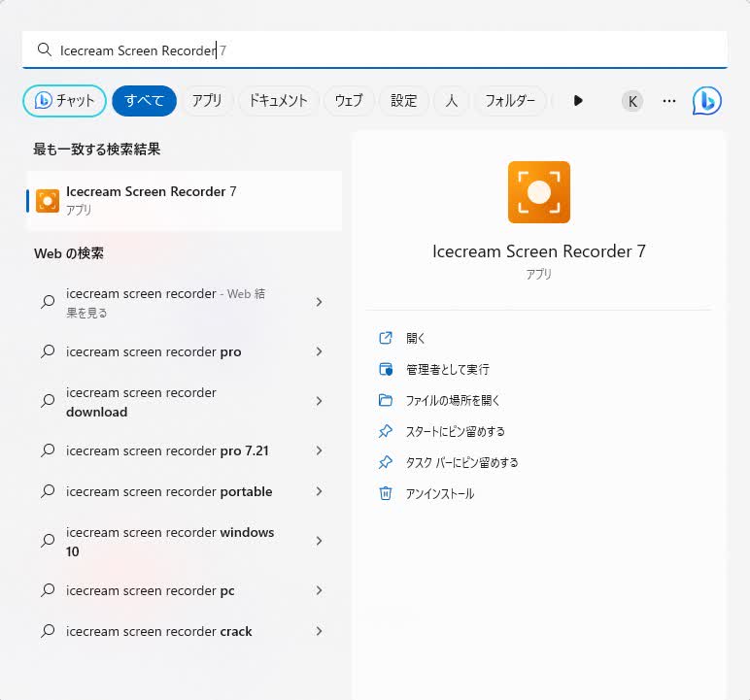Viewport: 750px width, 700px height.
Task: Click 'icecream screen recorder pro 7.21' text
Action: coord(167,450)
